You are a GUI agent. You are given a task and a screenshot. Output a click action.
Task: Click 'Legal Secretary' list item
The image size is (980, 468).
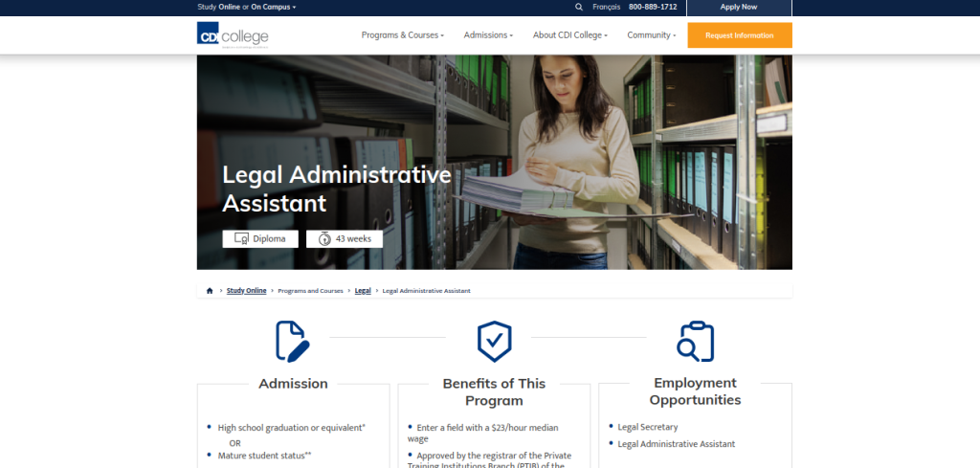648,428
